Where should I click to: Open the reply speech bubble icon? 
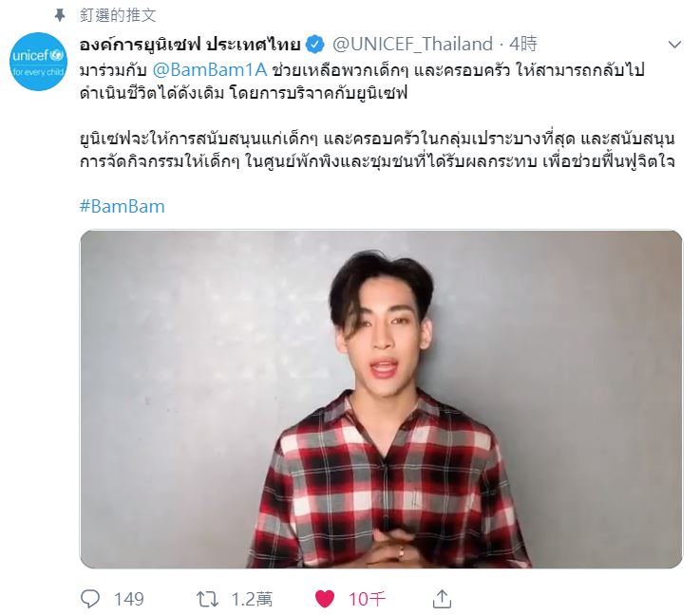[x=90, y=599]
